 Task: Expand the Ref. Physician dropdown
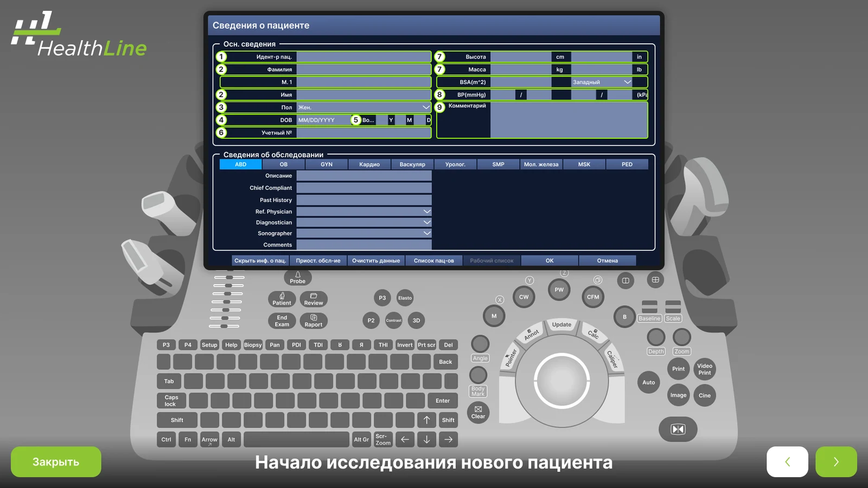364,211
